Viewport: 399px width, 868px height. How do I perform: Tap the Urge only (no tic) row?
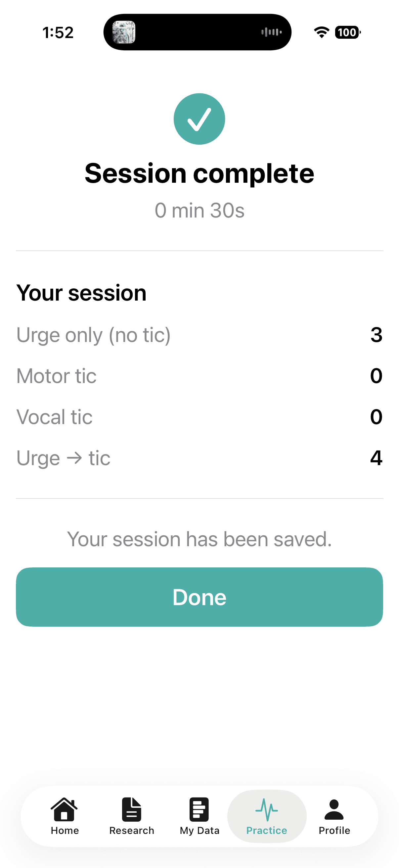[199, 335]
